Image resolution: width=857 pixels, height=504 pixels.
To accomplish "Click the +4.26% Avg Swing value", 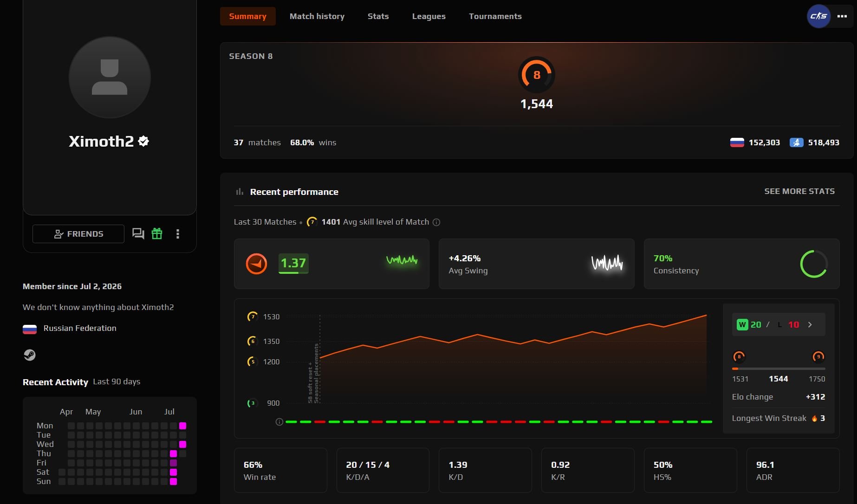I will pos(465,258).
